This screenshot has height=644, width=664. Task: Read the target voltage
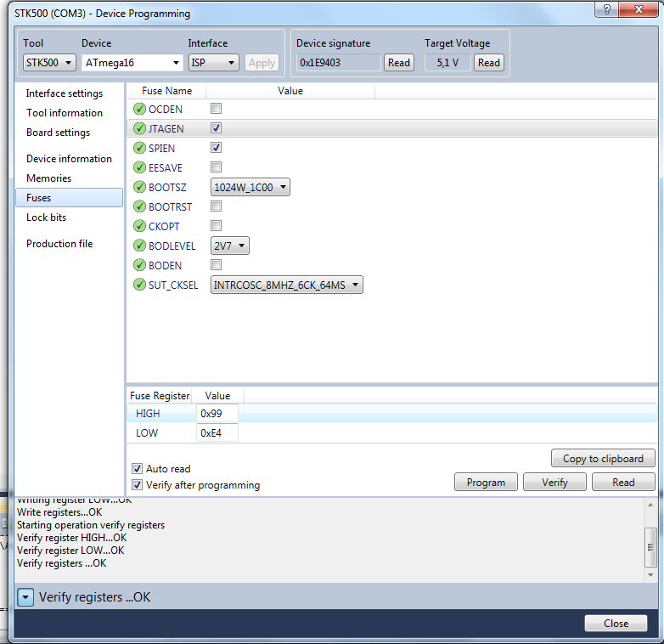click(489, 63)
